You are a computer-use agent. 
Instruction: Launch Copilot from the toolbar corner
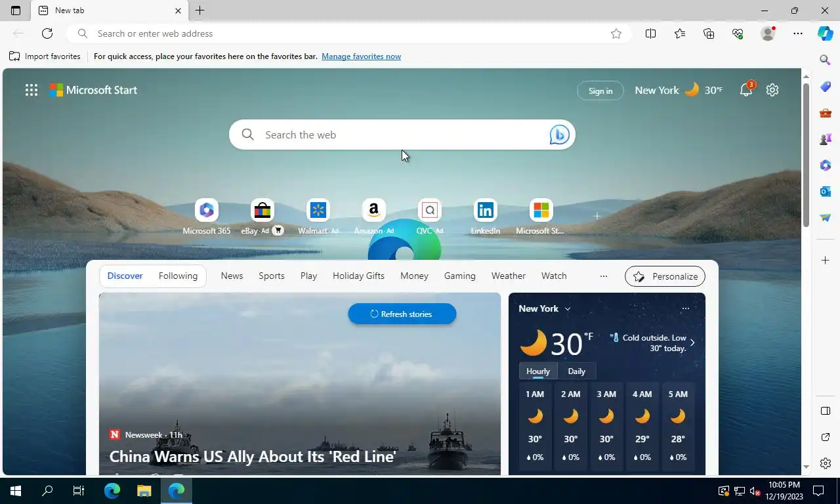click(826, 33)
